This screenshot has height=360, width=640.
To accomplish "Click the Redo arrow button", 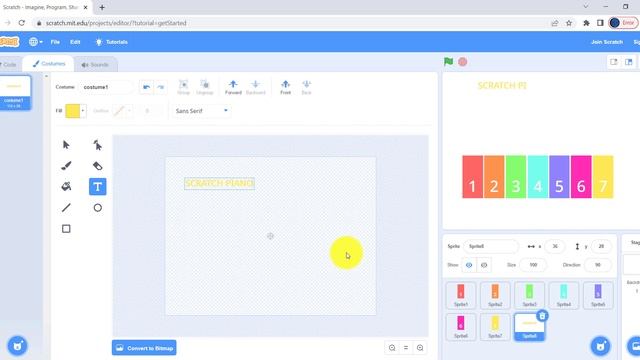I will click(x=160, y=87).
